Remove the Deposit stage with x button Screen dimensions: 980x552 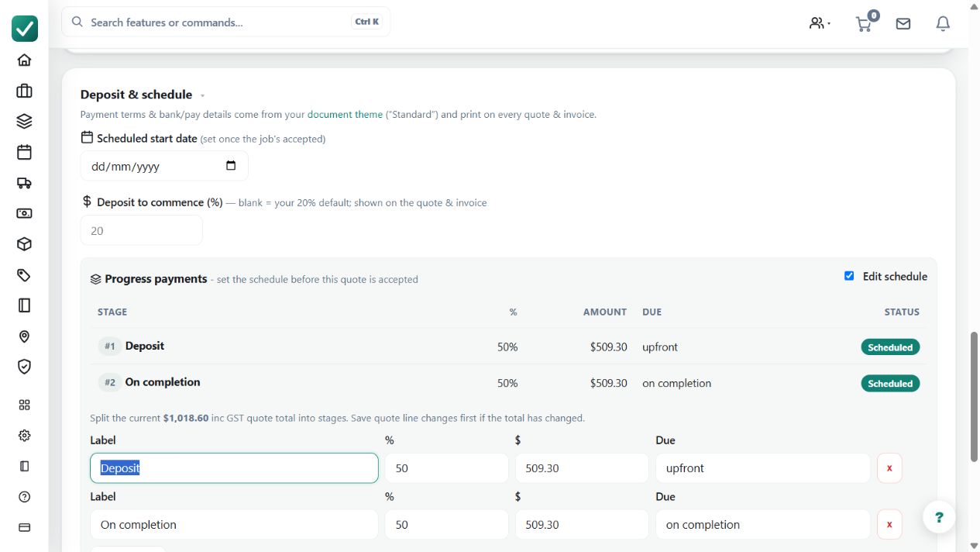(889, 468)
